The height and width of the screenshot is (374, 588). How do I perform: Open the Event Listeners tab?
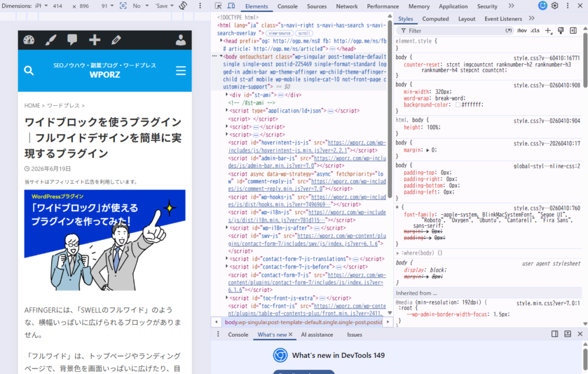click(x=503, y=19)
